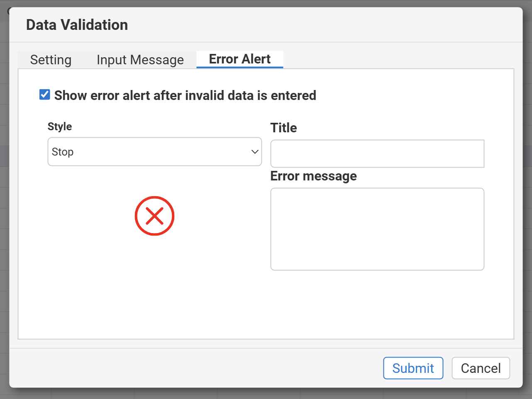Click inside the Error message text area
532x399 pixels.
pyautogui.click(x=377, y=229)
